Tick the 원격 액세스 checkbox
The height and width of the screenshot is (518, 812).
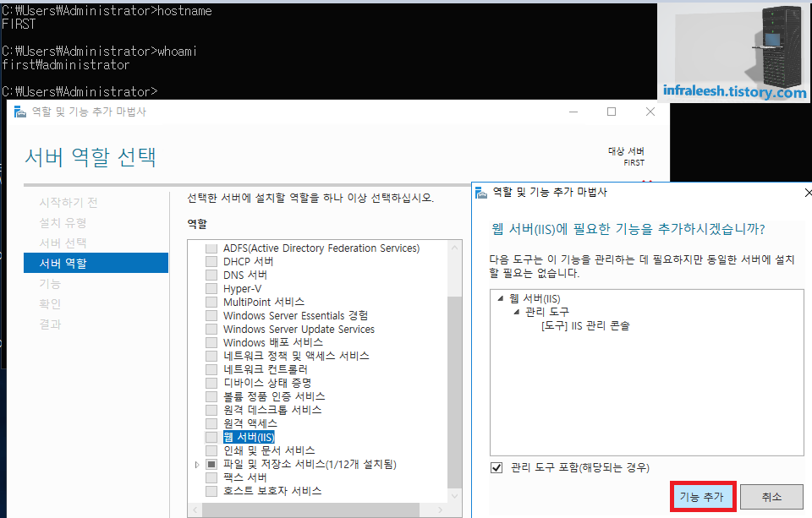211,423
